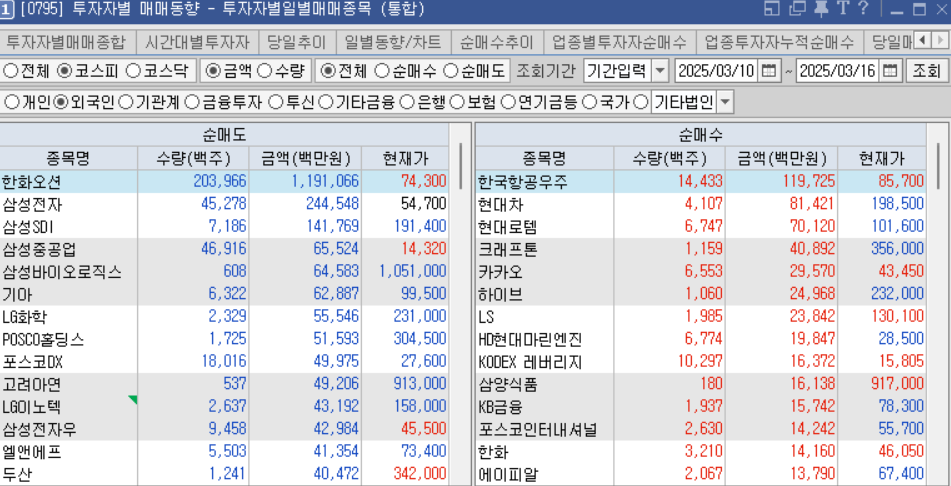Image resolution: width=951 pixels, height=486 pixels.
Task: Sort 순매도 table by 금액(백만원) header
Action: pos(306,159)
